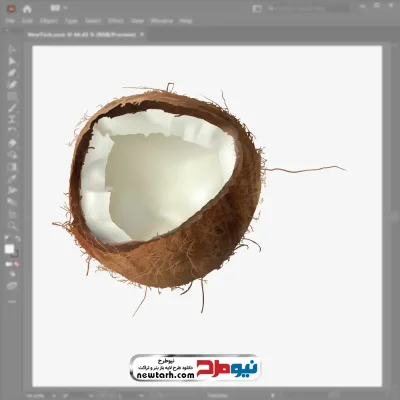Select the Eyedropper tool

pyautogui.click(x=12, y=178)
